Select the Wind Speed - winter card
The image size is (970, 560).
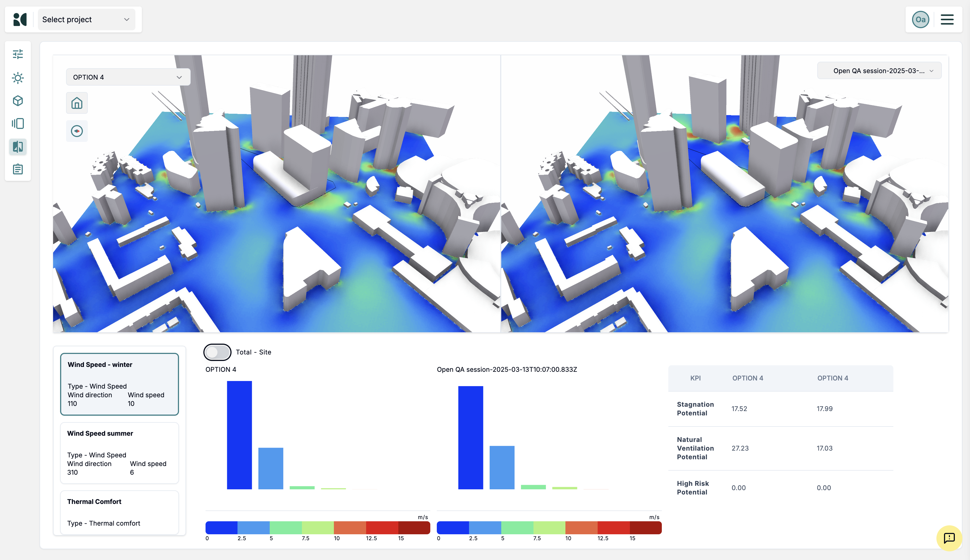(x=119, y=384)
